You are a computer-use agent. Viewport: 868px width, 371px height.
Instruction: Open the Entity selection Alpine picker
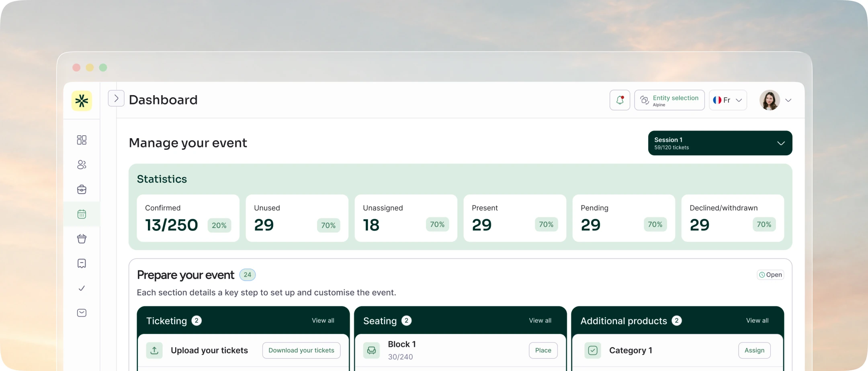point(669,100)
